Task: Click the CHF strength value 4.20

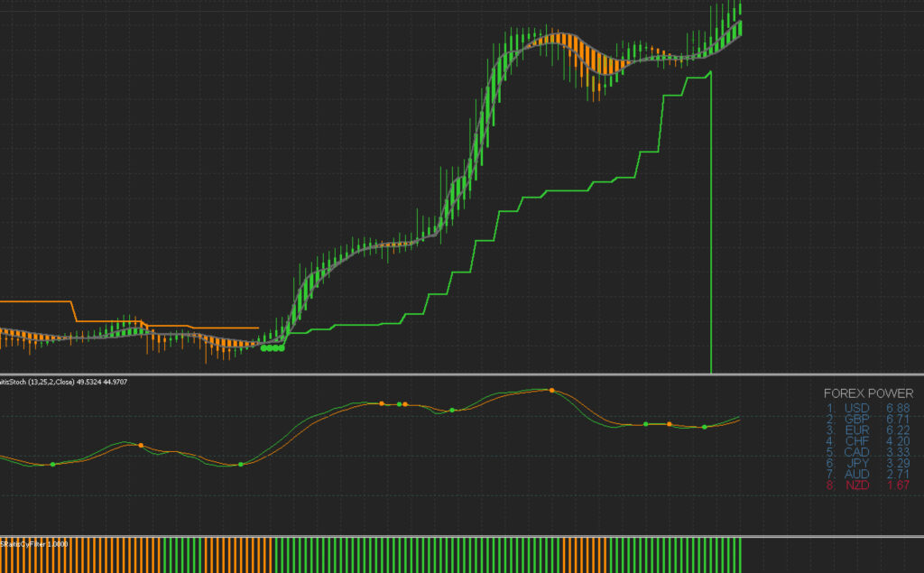Action: click(x=898, y=441)
